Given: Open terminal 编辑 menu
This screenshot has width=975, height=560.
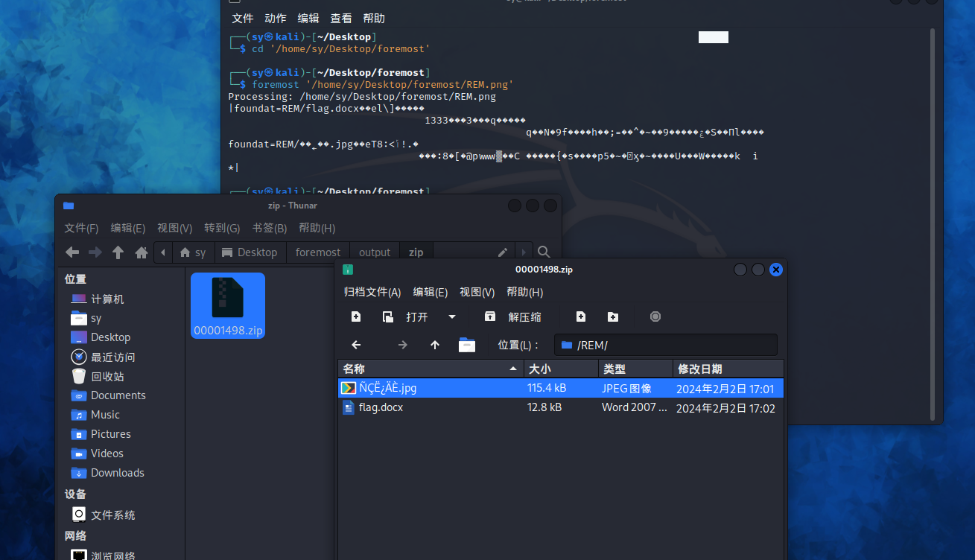Looking at the screenshot, I should tap(308, 18).
